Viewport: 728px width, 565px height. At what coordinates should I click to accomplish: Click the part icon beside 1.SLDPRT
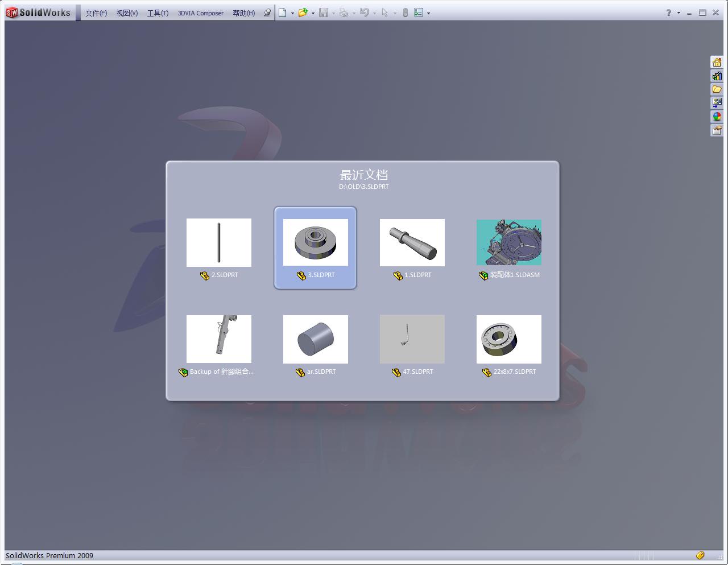[398, 275]
